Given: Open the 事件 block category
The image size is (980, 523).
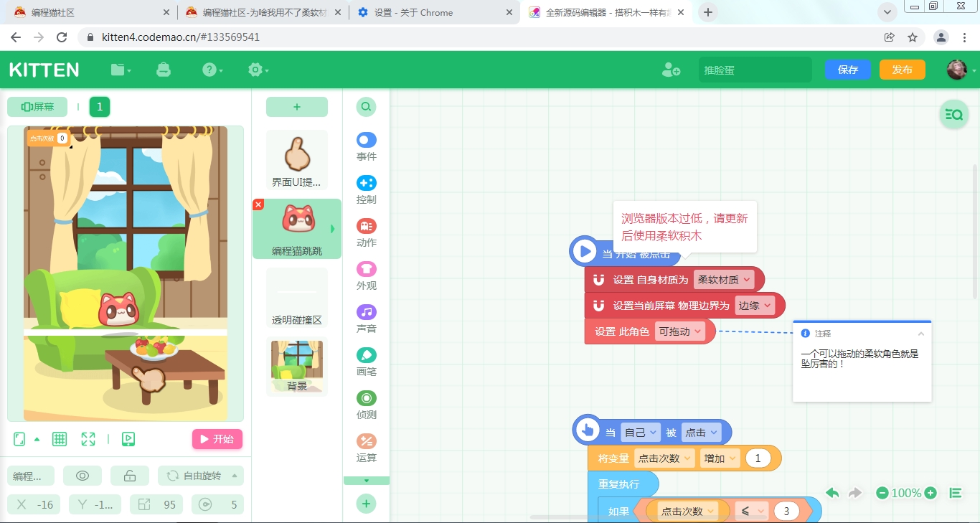Looking at the screenshot, I should [367, 146].
